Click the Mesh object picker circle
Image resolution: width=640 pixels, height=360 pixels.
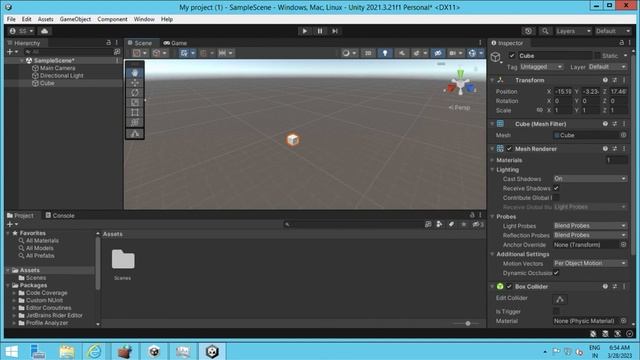click(x=623, y=135)
